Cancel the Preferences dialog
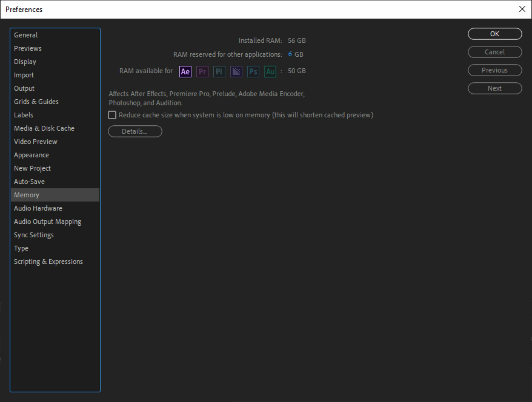The width and height of the screenshot is (532, 402). pyautogui.click(x=494, y=52)
